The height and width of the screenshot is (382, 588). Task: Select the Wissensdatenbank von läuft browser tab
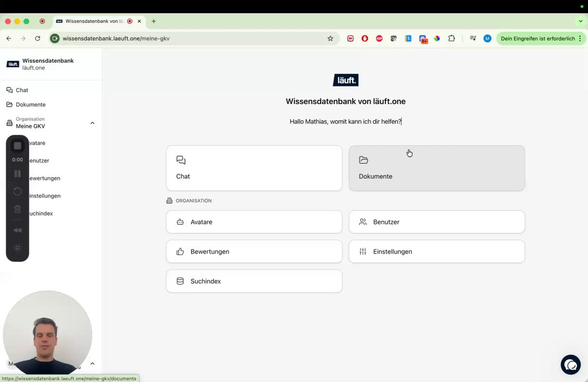[x=99, y=21]
